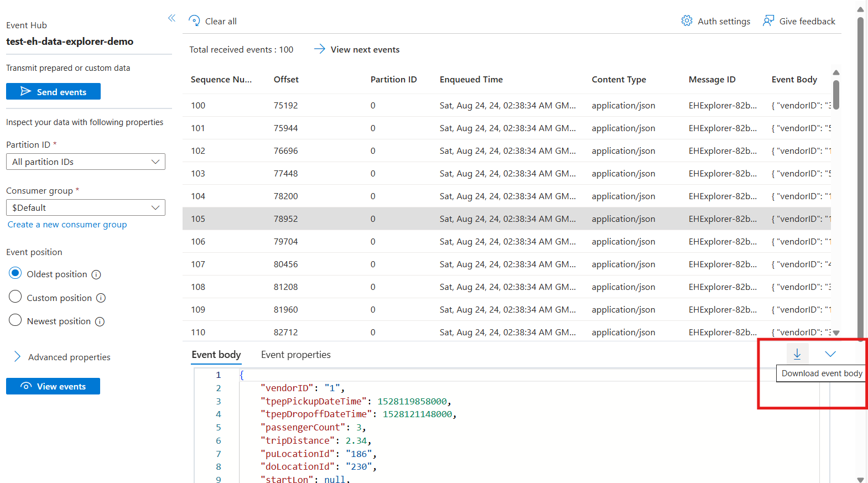
Task: Switch to the Event properties tab
Action: pyautogui.click(x=295, y=355)
